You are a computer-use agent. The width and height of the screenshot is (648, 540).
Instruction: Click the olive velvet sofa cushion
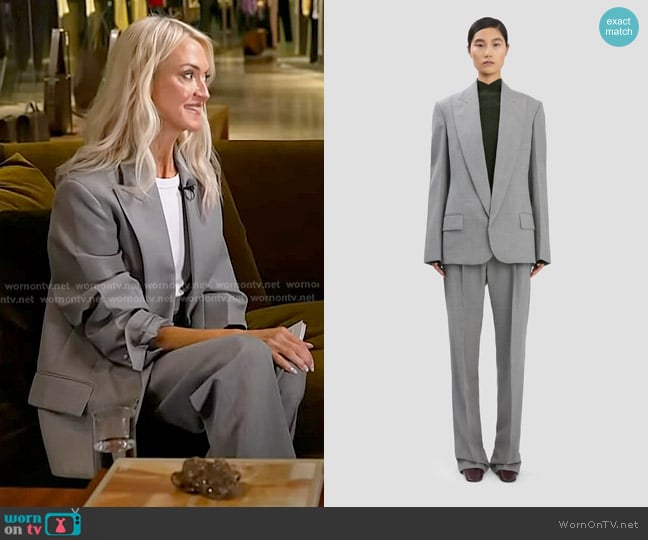click(25, 185)
